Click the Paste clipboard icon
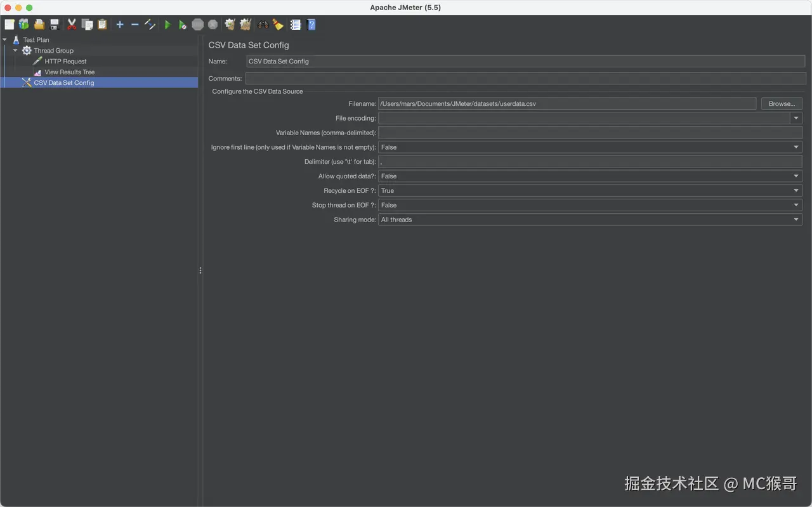812x507 pixels. [102, 25]
